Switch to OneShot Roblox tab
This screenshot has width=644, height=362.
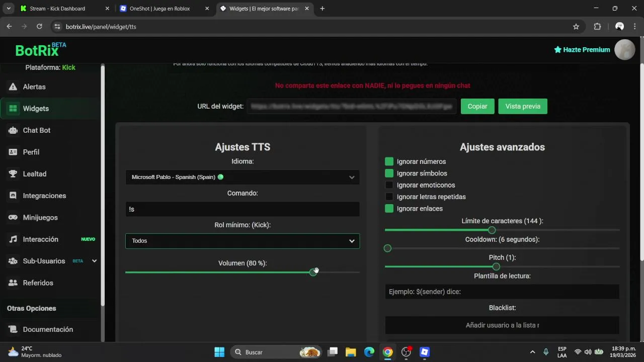165,9
